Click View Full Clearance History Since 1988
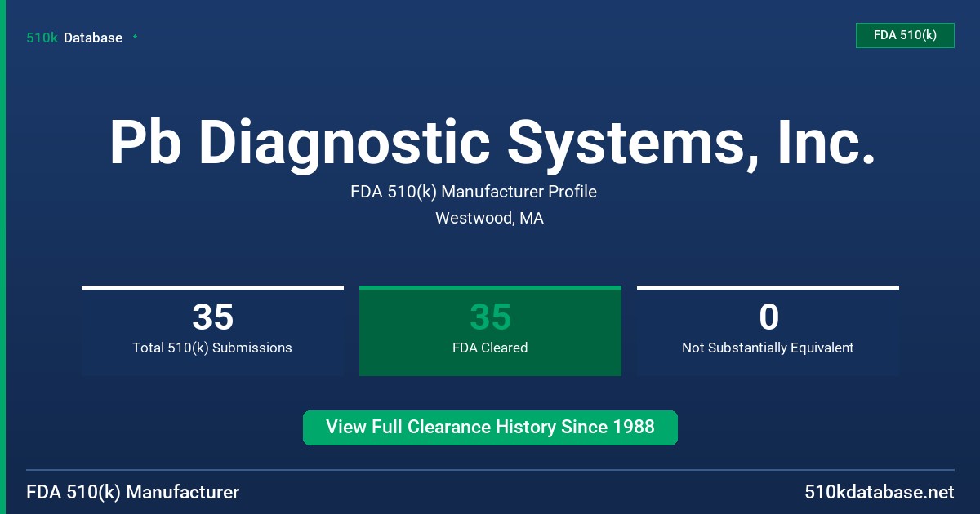980x514 pixels. (x=490, y=428)
